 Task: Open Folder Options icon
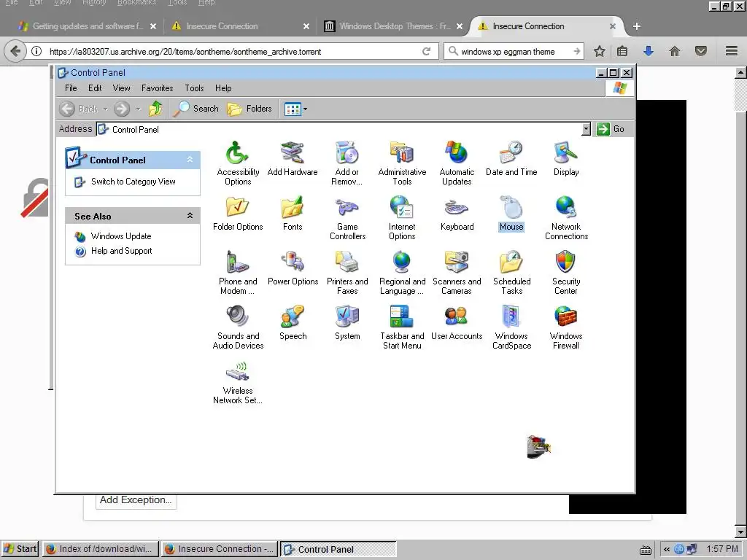[x=238, y=214]
